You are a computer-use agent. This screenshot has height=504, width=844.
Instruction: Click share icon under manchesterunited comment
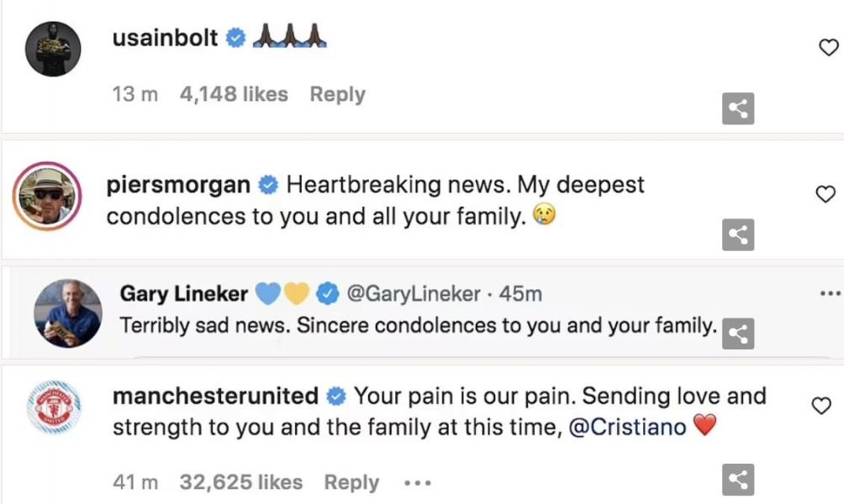point(738,480)
